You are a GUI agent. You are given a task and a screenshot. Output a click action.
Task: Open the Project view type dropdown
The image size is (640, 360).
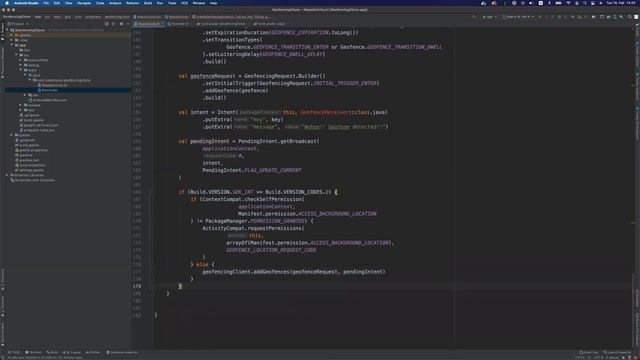coord(18,24)
